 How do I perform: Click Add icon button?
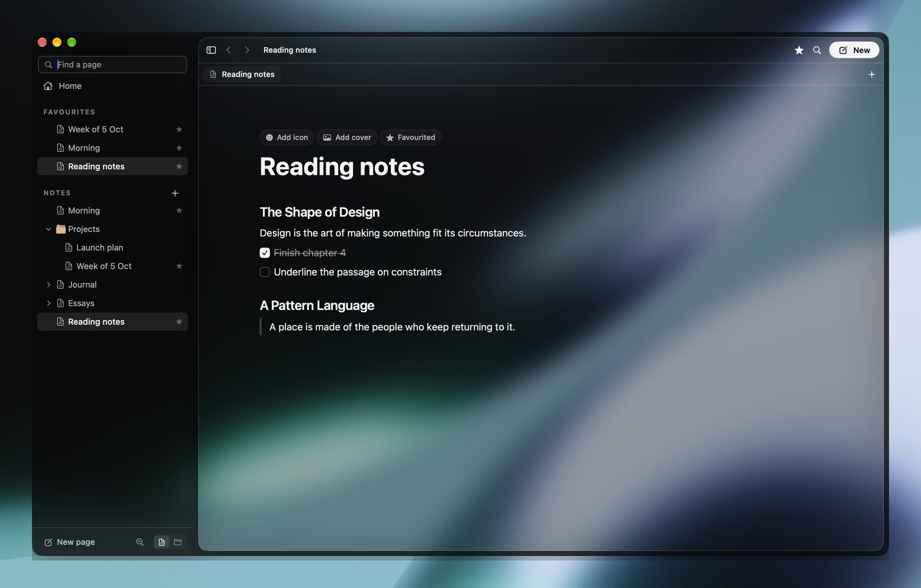(287, 138)
